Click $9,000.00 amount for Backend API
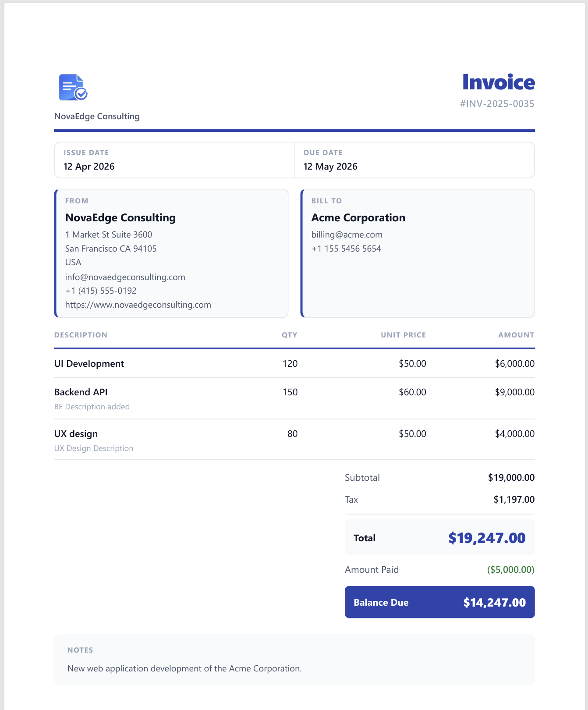Screen dimensions: 588x710 pos(515,392)
